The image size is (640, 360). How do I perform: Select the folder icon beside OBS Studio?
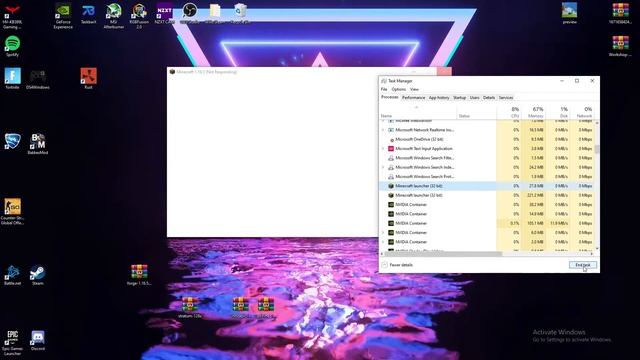click(x=215, y=13)
